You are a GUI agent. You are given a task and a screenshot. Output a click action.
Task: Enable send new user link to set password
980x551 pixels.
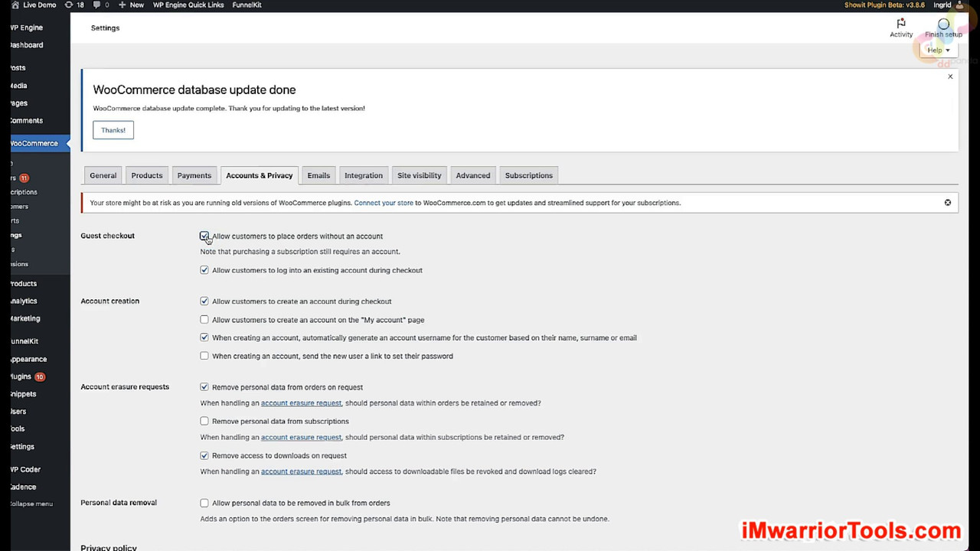pyautogui.click(x=204, y=356)
